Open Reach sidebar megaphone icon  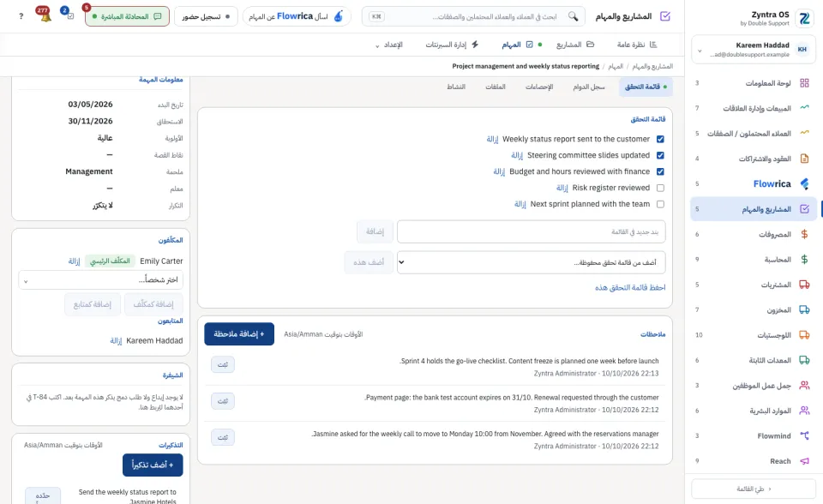click(x=804, y=461)
